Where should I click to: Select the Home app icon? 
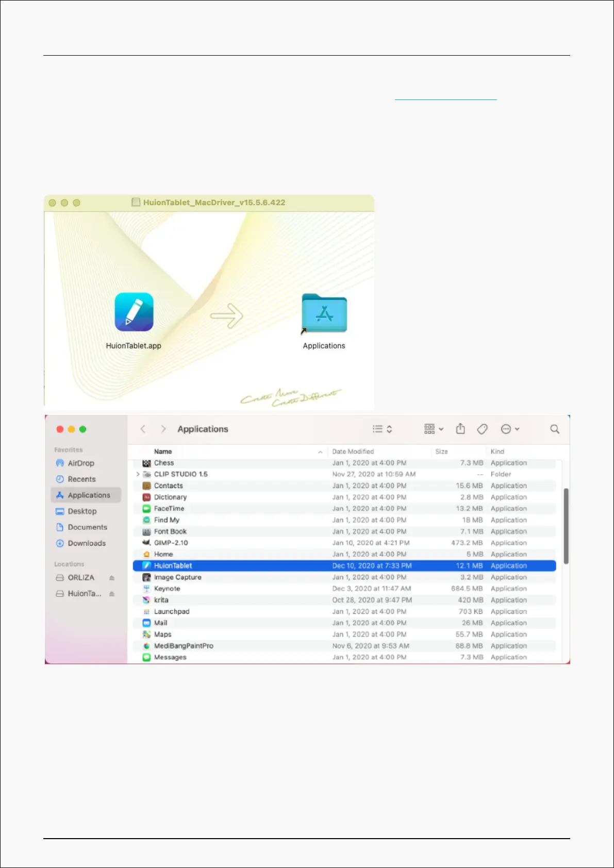(146, 554)
